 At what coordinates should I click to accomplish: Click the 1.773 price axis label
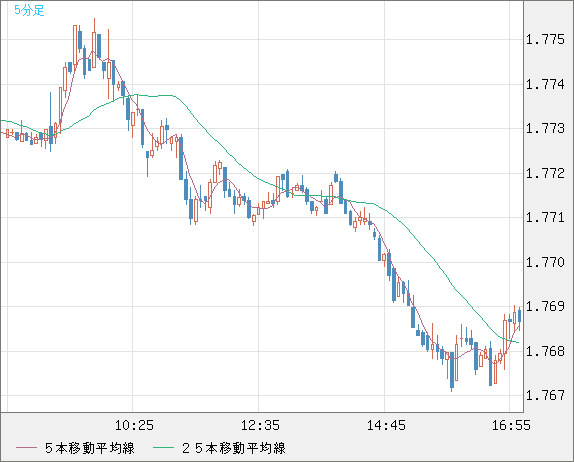545,128
